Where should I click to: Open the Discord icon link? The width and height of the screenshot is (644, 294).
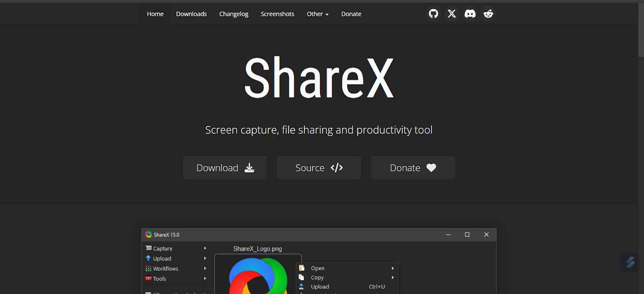click(470, 14)
